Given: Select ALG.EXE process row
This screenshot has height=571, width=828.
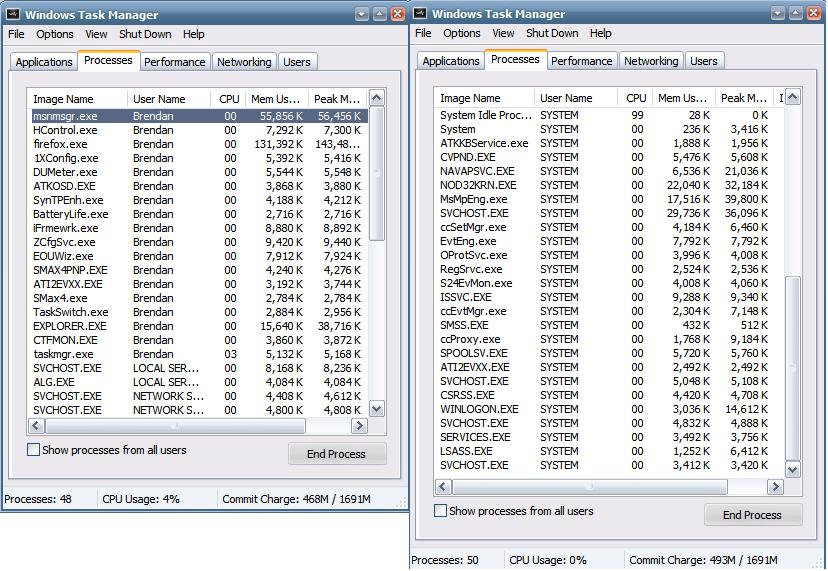Looking at the screenshot, I should [199, 382].
